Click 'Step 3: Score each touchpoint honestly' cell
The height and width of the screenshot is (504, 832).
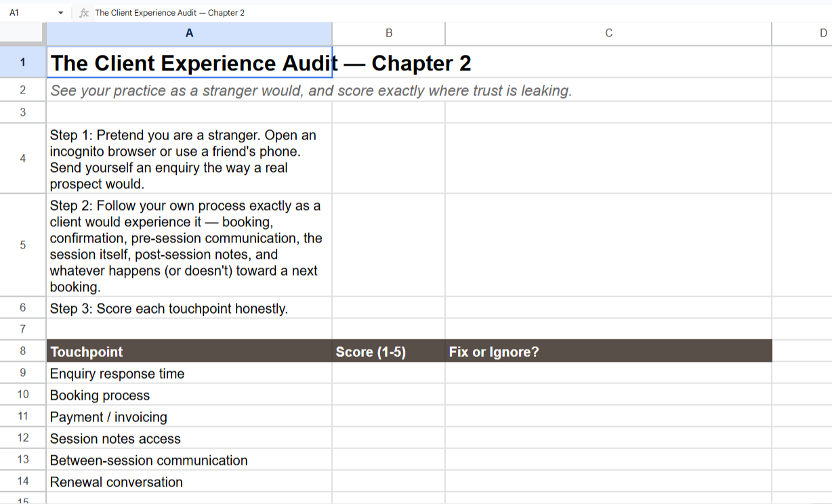point(189,308)
